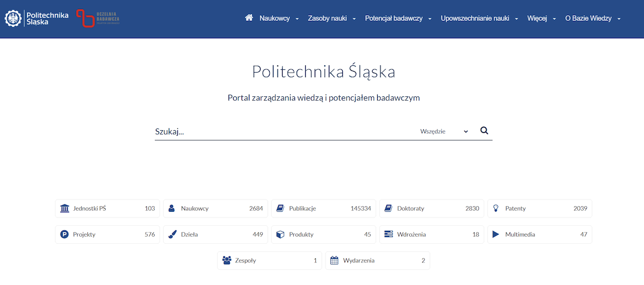Image resolution: width=644 pixels, height=285 pixels.
Task: Click the 47 count in Multimedia tile
Action: coord(584,235)
